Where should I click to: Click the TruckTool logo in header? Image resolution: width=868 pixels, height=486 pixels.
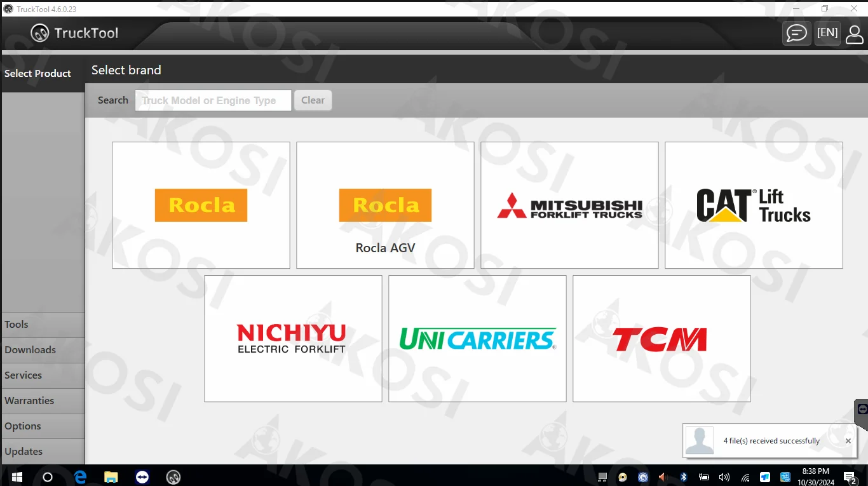[x=74, y=33]
